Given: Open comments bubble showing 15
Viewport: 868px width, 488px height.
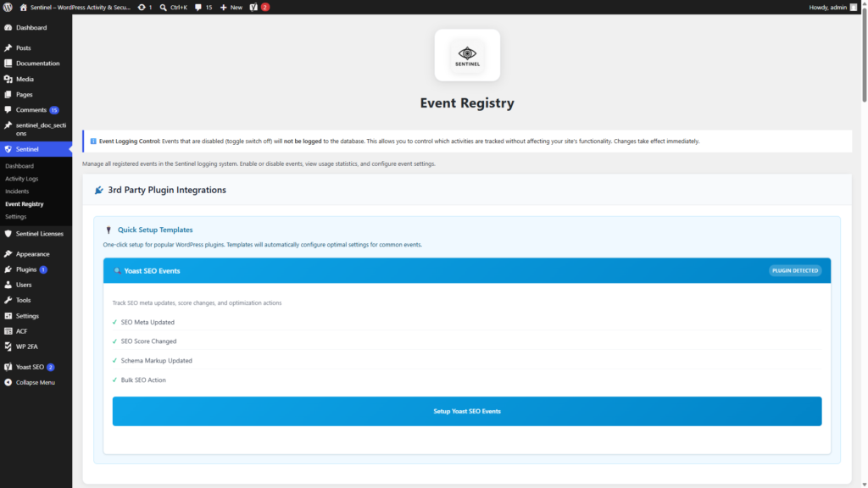Looking at the screenshot, I should click(203, 7).
